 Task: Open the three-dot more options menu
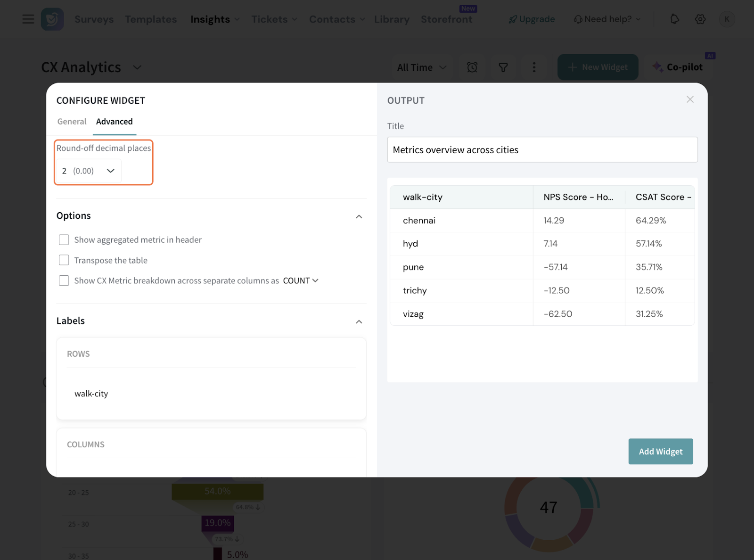(533, 67)
